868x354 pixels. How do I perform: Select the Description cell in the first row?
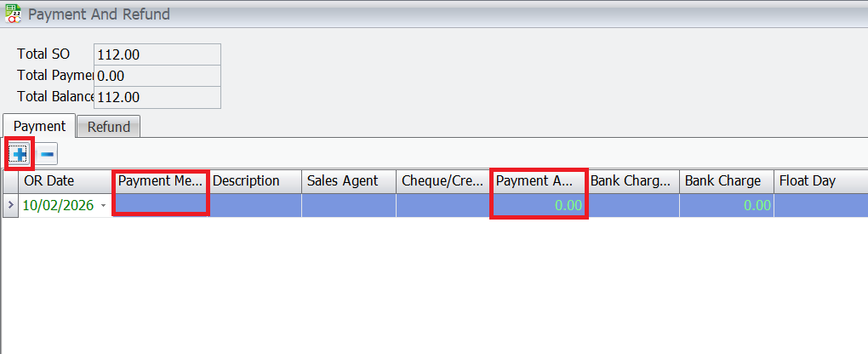click(x=254, y=205)
